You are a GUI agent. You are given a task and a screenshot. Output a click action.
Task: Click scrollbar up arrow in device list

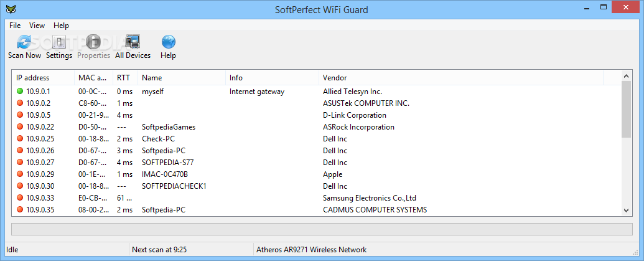[x=626, y=76]
